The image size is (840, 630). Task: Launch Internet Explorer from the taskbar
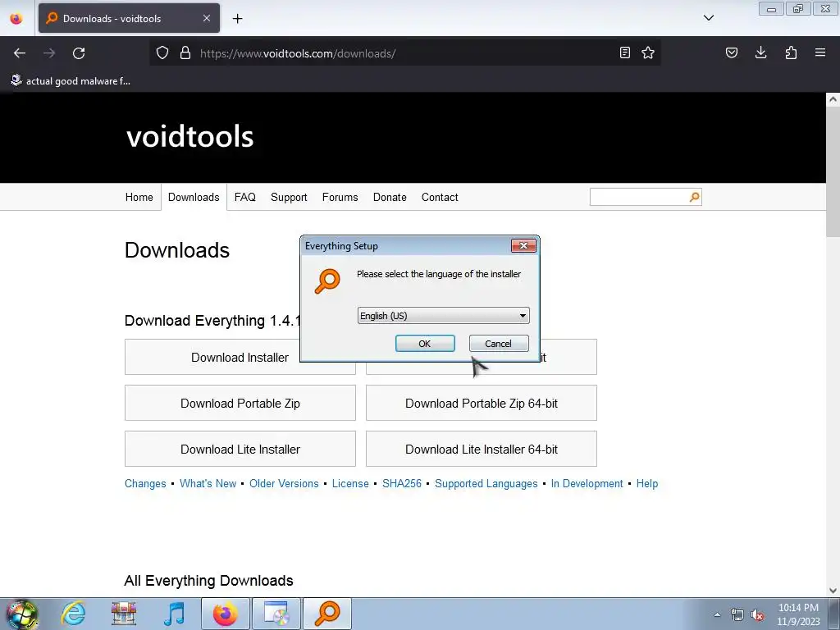pos(73,614)
